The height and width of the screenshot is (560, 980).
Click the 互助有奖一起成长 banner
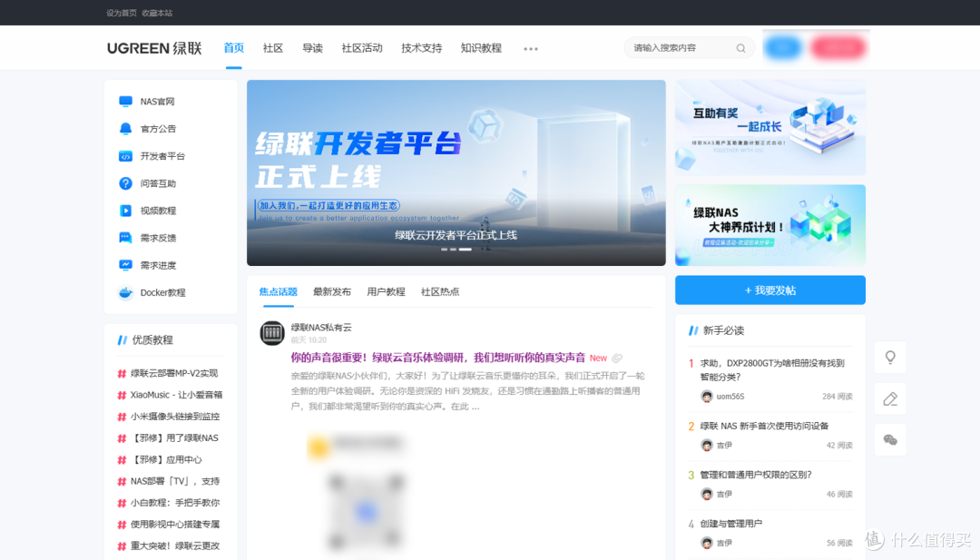pos(770,127)
